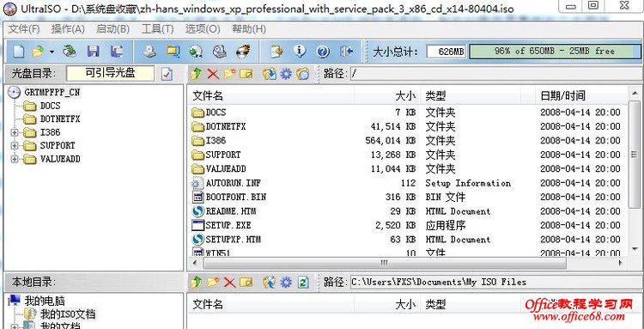Select 我的ISO文档 in local tree
644x329 pixels.
(x=68, y=314)
